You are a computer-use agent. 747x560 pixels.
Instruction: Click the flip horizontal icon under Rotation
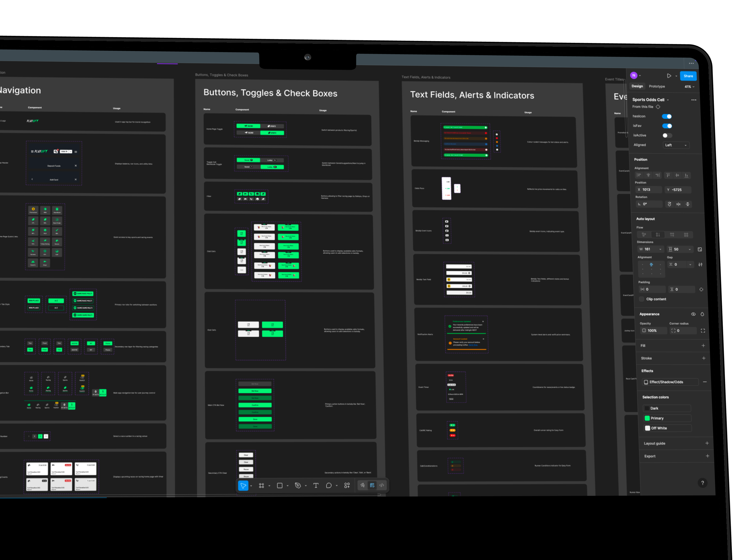point(679,204)
